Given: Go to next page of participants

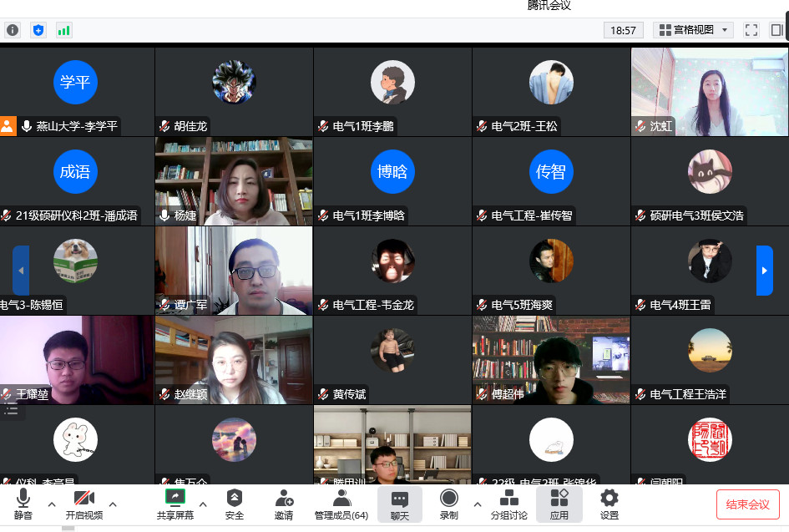Looking at the screenshot, I should tap(764, 270).
